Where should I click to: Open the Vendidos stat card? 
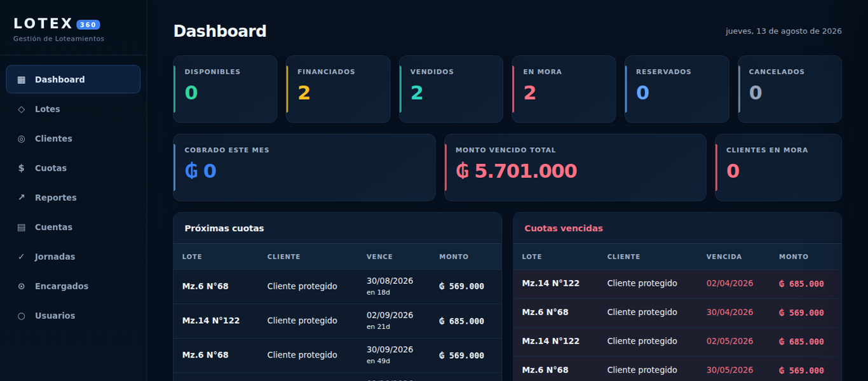[x=451, y=89]
